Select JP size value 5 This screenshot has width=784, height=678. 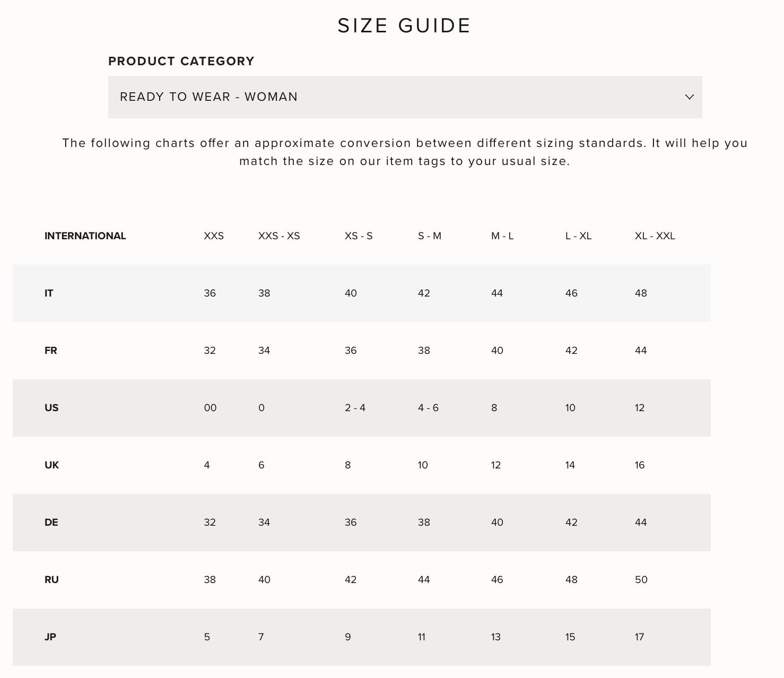point(207,637)
